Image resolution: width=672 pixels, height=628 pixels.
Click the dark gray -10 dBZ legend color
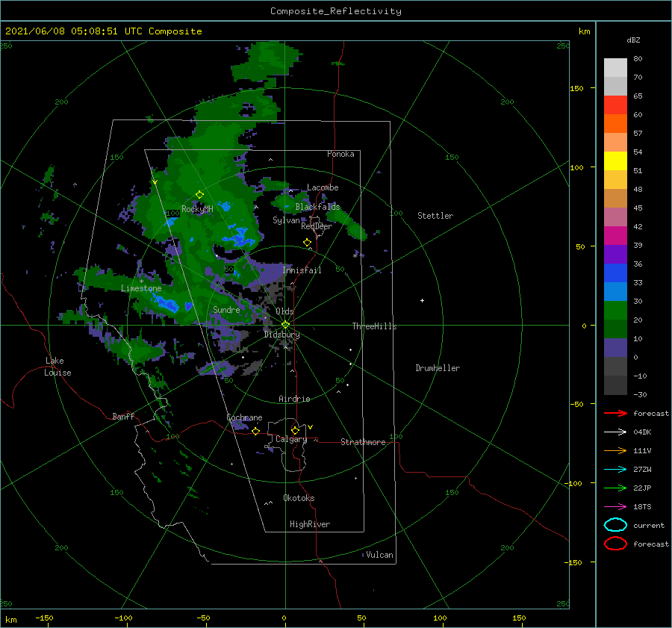click(x=615, y=385)
